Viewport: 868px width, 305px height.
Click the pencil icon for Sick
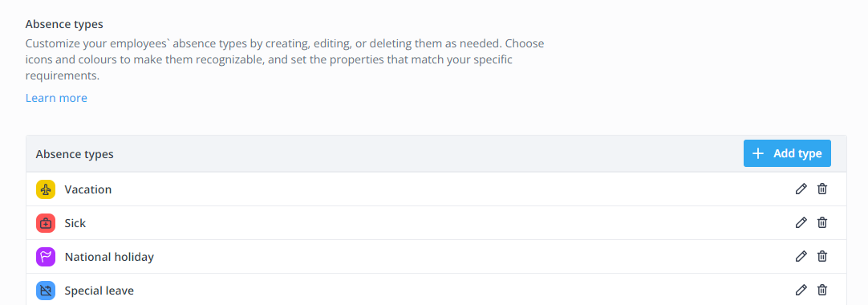pyautogui.click(x=801, y=222)
